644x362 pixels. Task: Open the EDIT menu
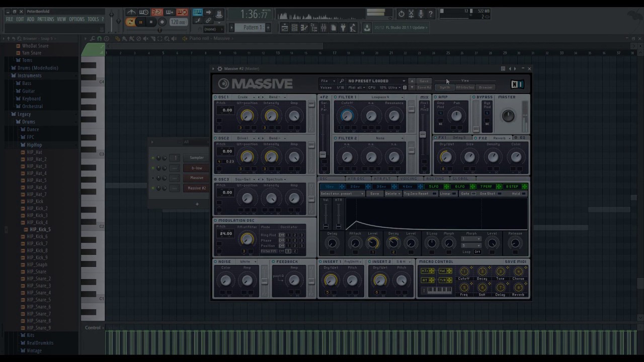20,20
